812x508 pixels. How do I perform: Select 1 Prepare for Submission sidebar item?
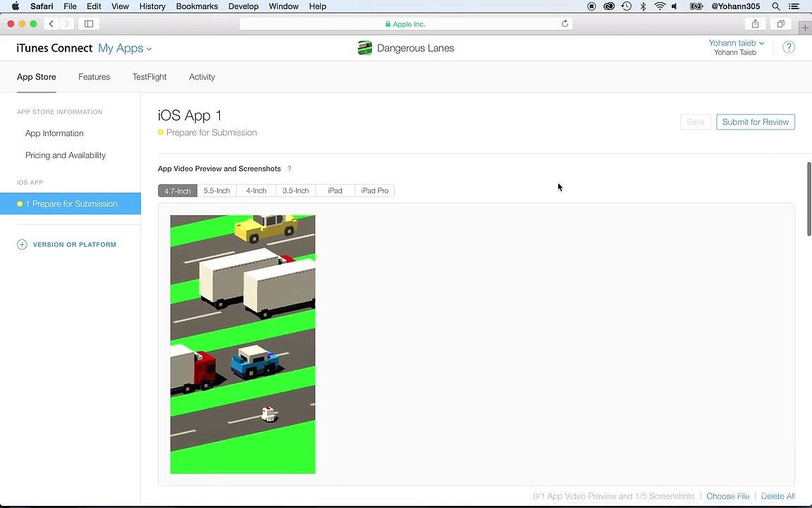click(70, 204)
